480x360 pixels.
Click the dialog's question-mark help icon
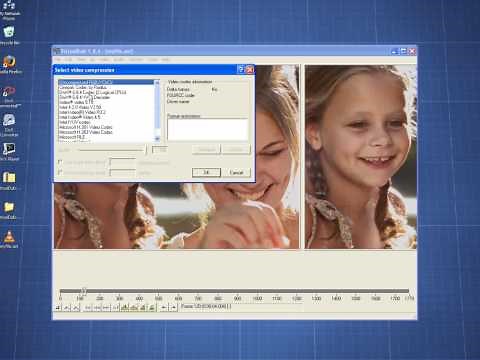[x=241, y=69]
